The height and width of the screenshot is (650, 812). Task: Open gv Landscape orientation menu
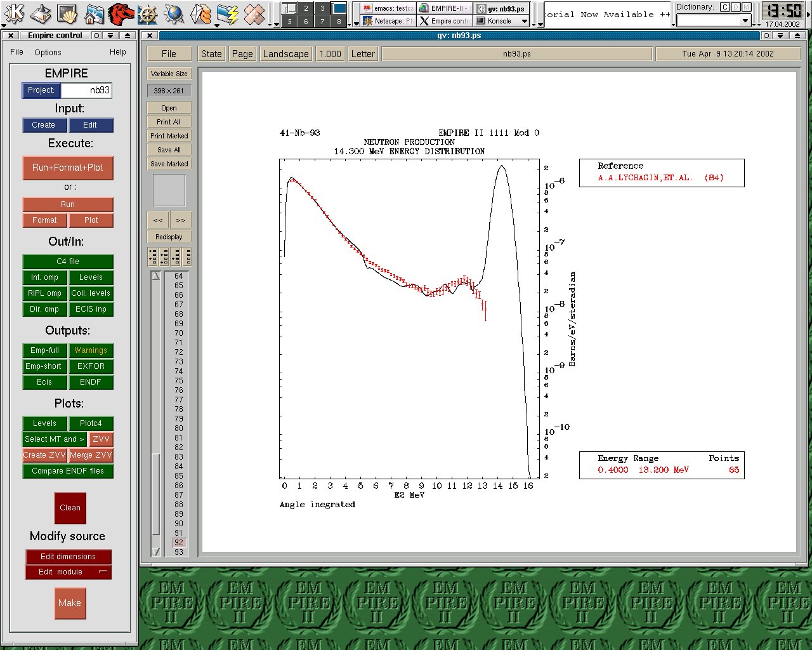pos(285,54)
